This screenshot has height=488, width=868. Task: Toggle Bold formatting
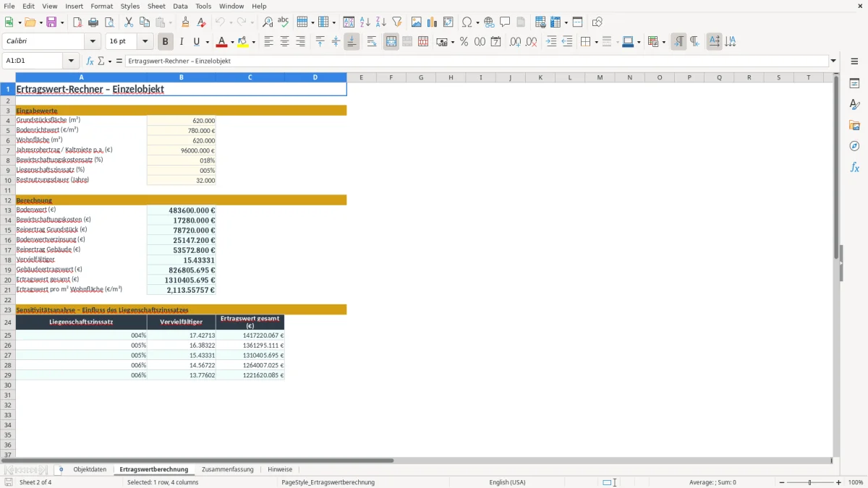click(x=166, y=42)
